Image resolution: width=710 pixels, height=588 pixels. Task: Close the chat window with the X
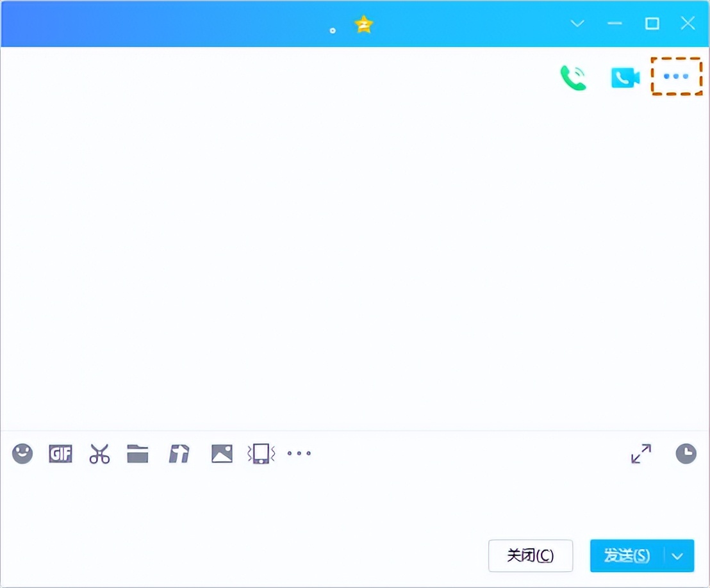[x=688, y=23]
